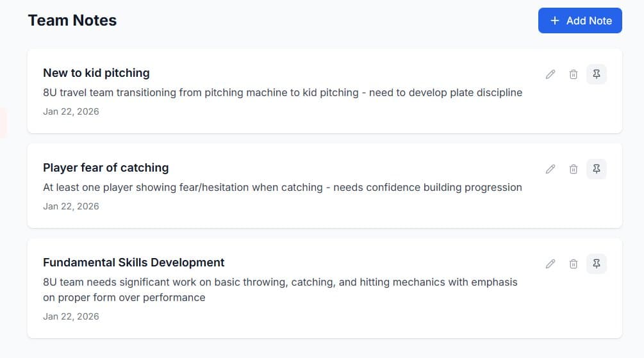Click the plus icon in Add Note

[x=555, y=20]
